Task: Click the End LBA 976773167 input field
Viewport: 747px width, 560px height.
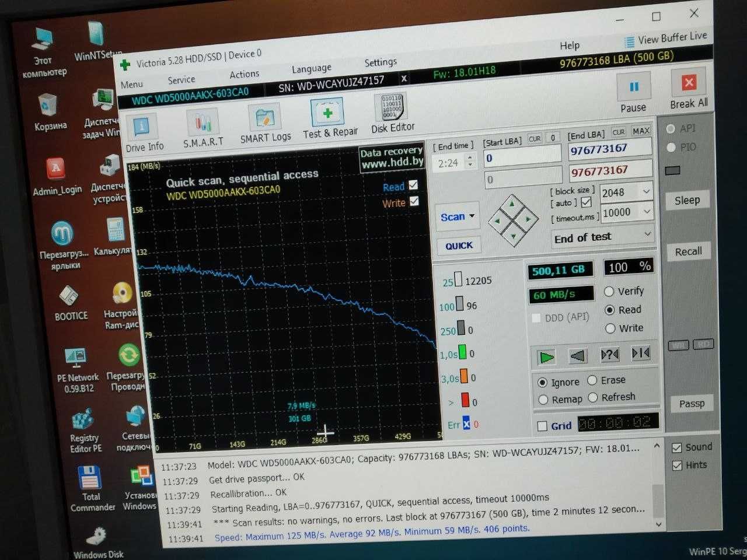Action: [610, 149]
